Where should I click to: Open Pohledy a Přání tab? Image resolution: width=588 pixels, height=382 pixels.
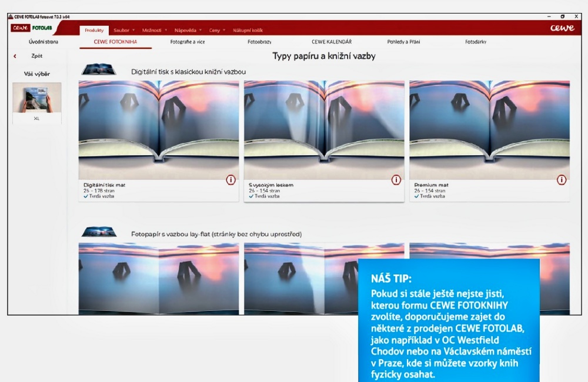[x=403, y=42]
